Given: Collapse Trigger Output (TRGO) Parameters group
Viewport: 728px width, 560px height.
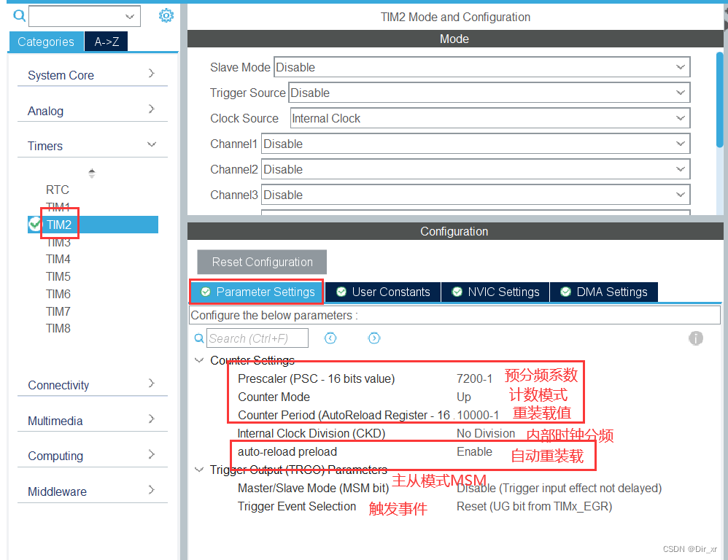Looking at the screenshot, I should (200, 470).
